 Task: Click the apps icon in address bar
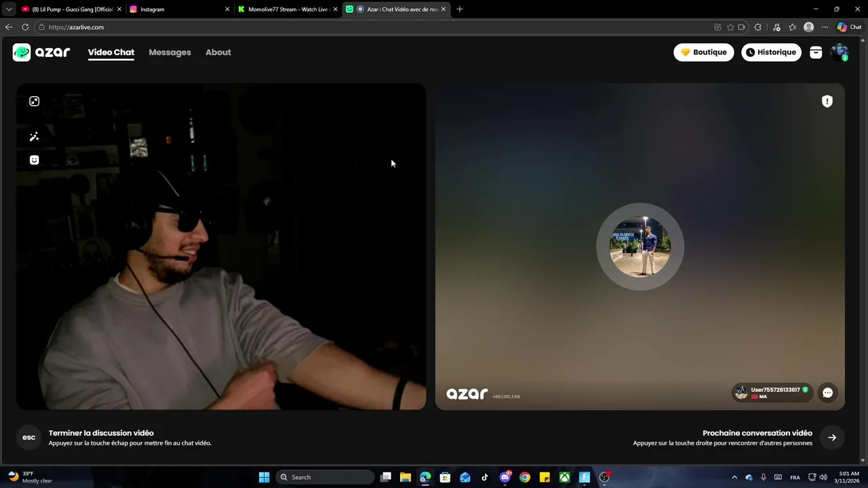[717, 27]
